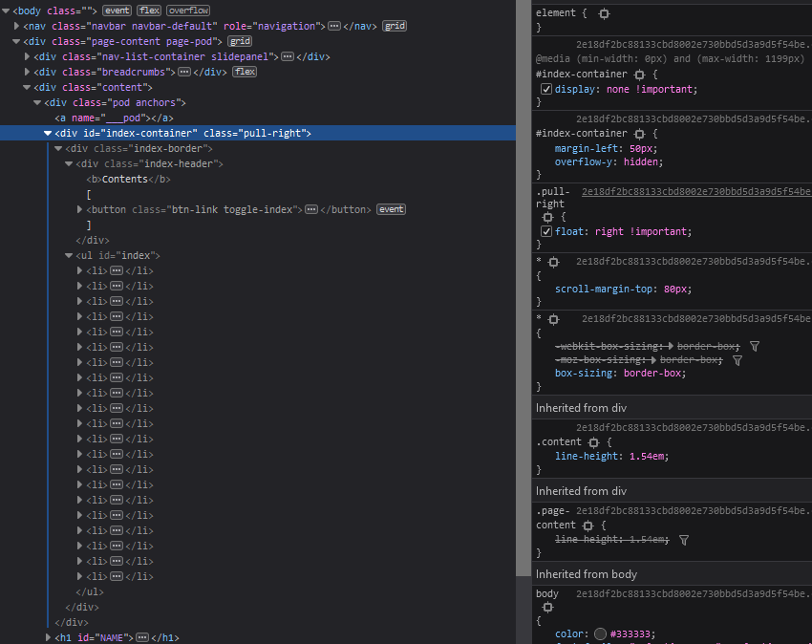This screenshot has width=812, height=644.
Task: Click highlighter icon for * box-sizing rule
Action: click(553, 319)
